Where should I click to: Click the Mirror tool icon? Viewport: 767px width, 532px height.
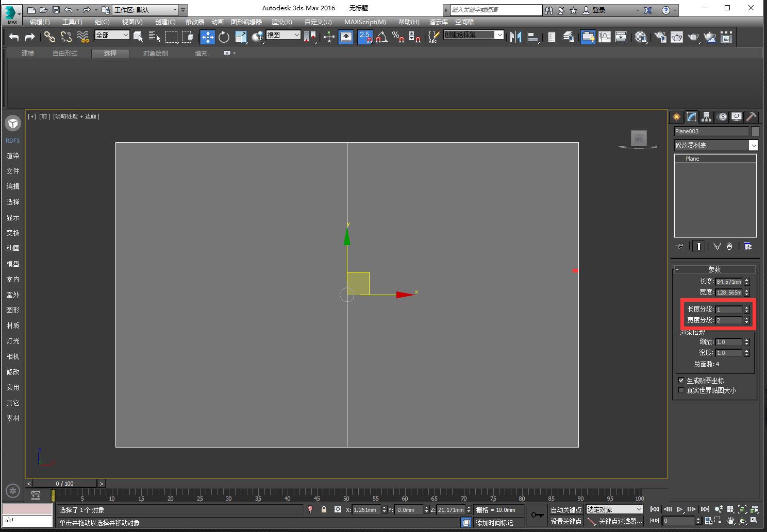point(515,37)
